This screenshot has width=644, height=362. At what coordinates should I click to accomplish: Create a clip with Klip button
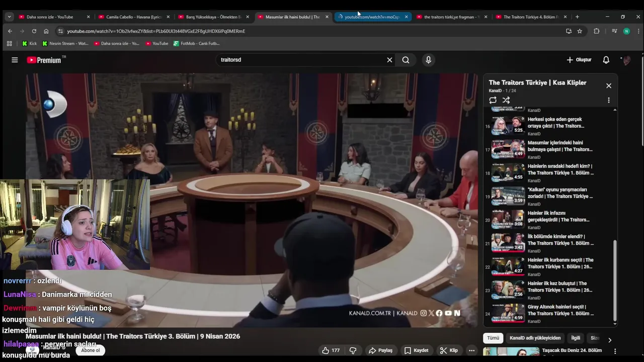tap(449, 350)
